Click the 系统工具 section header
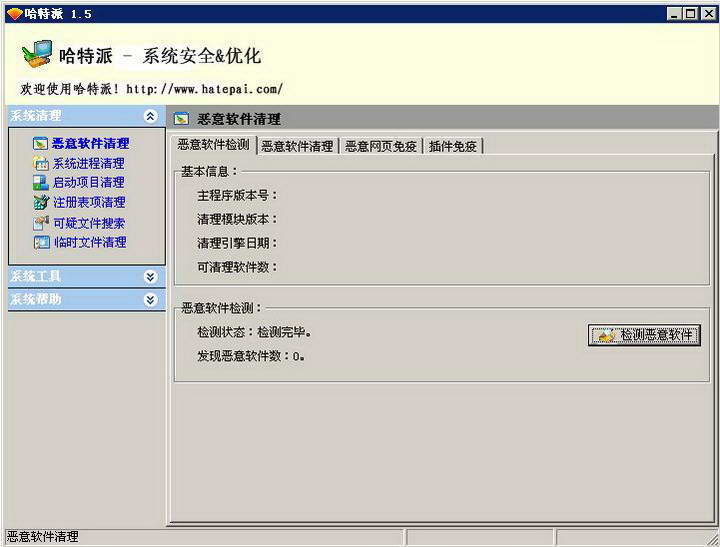Image resolution: width=720 pixels, height=547 pixels. (87, 277)
